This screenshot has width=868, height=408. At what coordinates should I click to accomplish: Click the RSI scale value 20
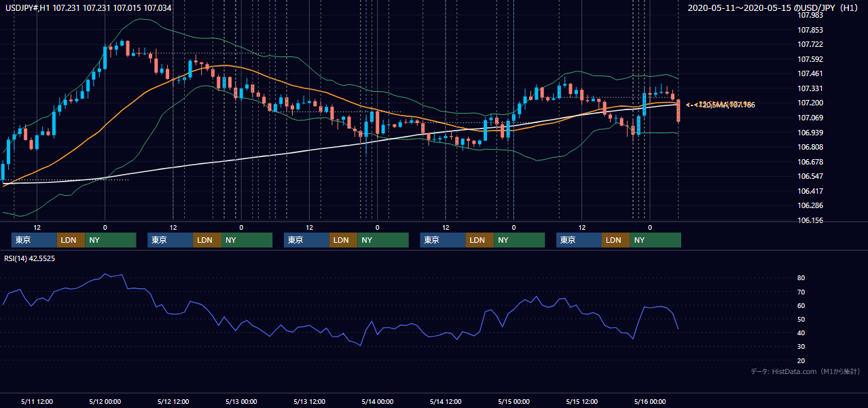click(x=801, y=360)
